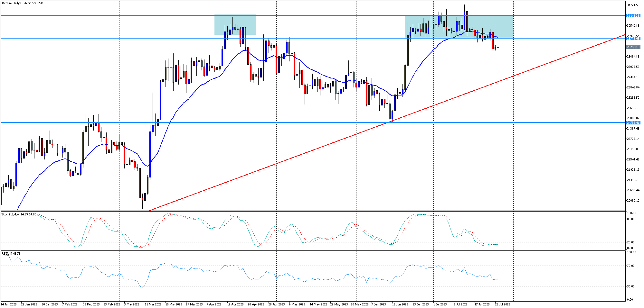
Task: Click the 31141.35 horizontal line price tag
Action: tap(633, 15)
